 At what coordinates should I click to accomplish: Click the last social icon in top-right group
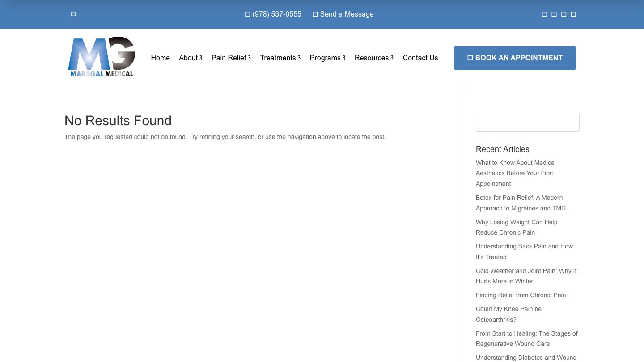[573, 14]
